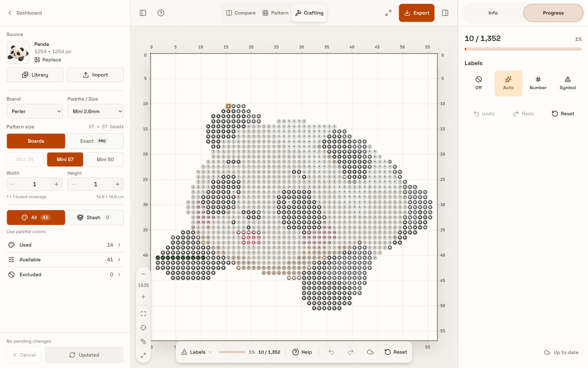Switch to the Pattern tab
Image resolution: width=588 pixels, height=368 pixels.
(x=276, y=13)
